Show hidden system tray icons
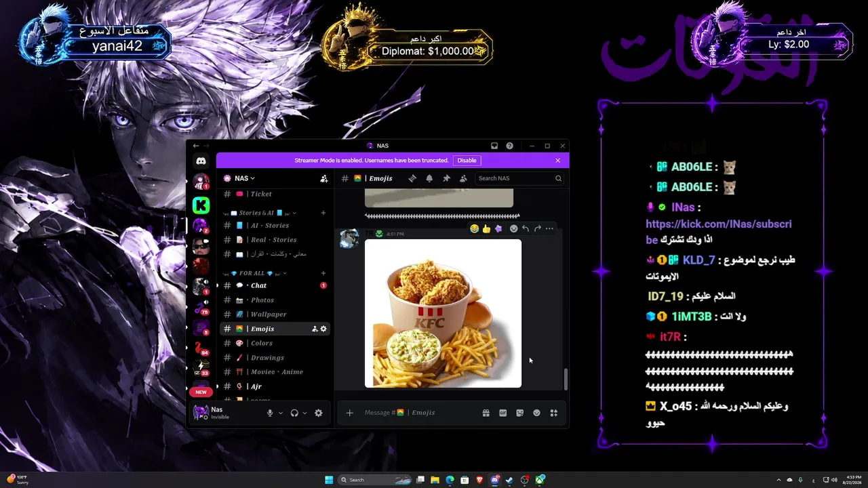The image size is (868, 488). click(x=778, y=480)
